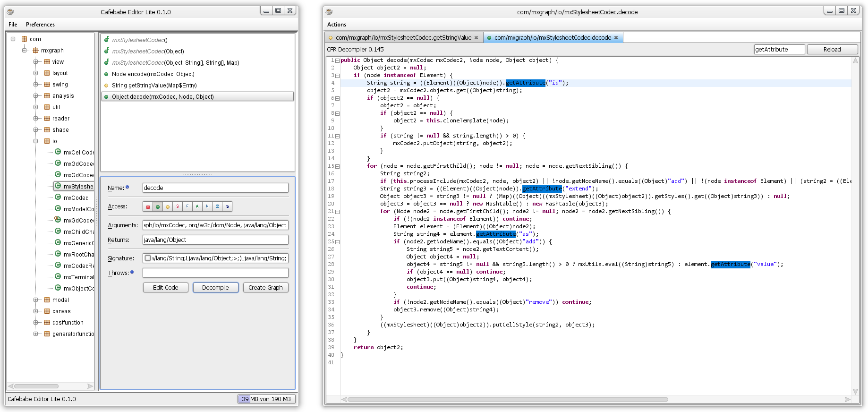The height and width of the screenshot is (412, 868).
Task: Click the '39 MB von 190 MB' memory bar
Action: tap(267, 399)
